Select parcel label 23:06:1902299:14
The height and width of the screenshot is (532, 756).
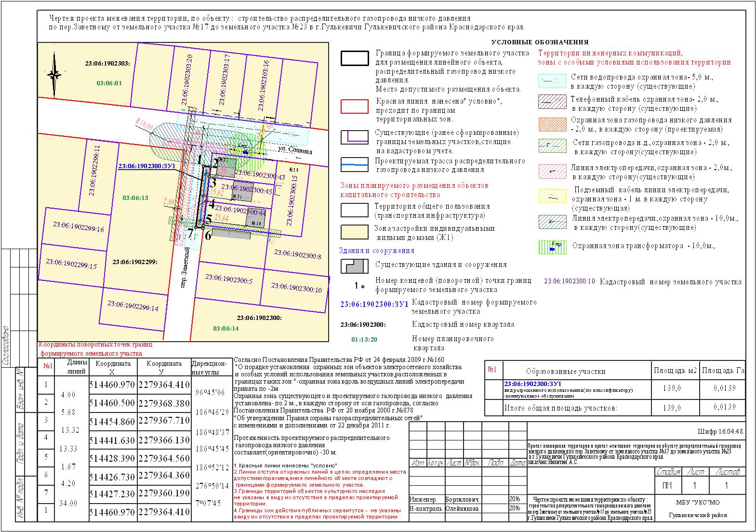(x=133, y=306)
